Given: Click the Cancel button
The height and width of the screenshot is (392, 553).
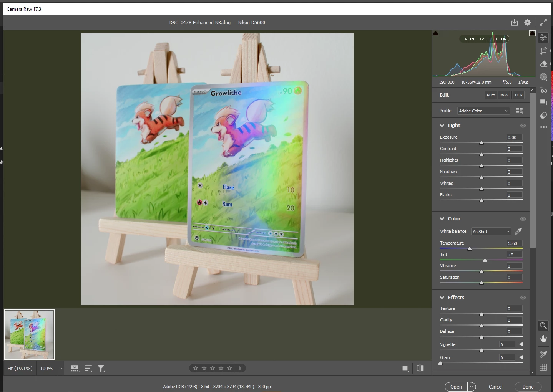Looking at the screenshot, I should [x=495, y=387].
